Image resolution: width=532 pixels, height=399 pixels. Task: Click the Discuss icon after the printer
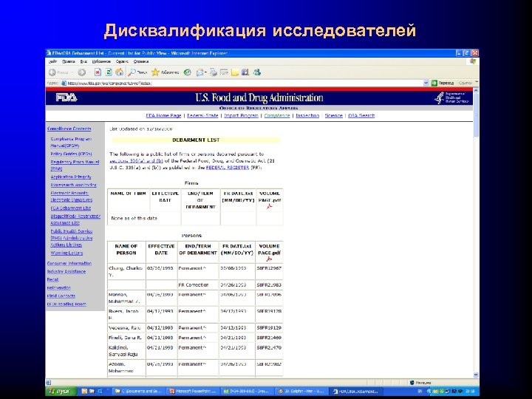[x=224, y=72]
